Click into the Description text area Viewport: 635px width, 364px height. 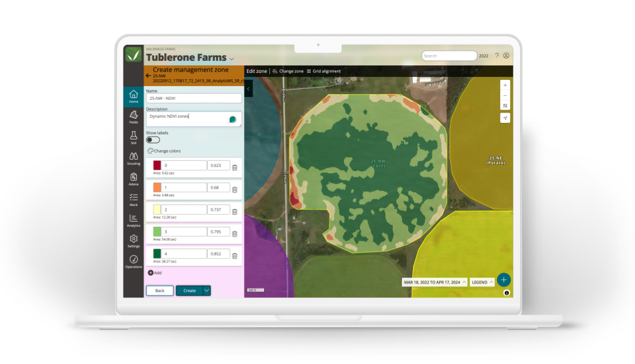pyautogui.click(x=193, y=119)
